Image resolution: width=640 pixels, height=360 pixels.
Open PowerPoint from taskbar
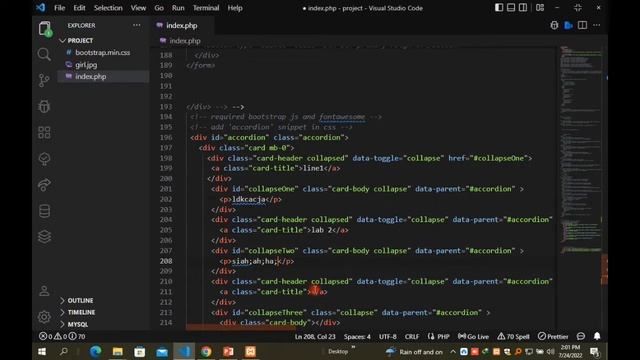228,351
